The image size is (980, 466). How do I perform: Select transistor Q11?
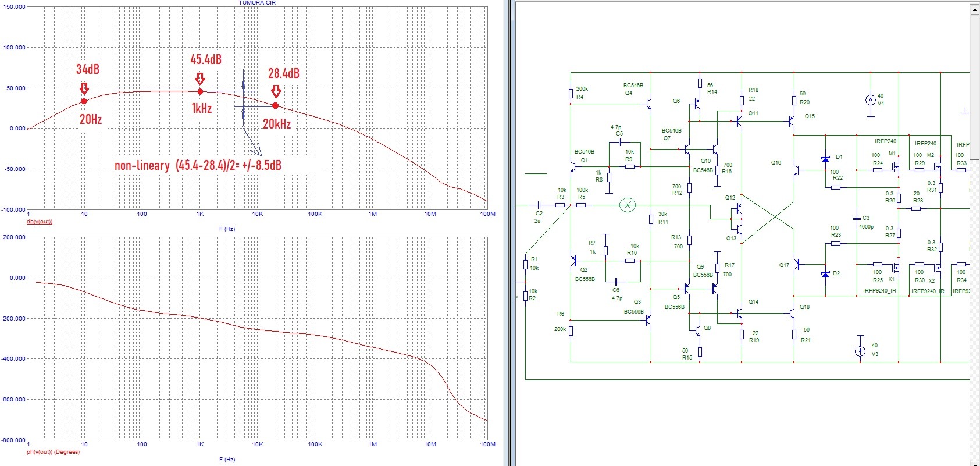[x=738, y=121]
